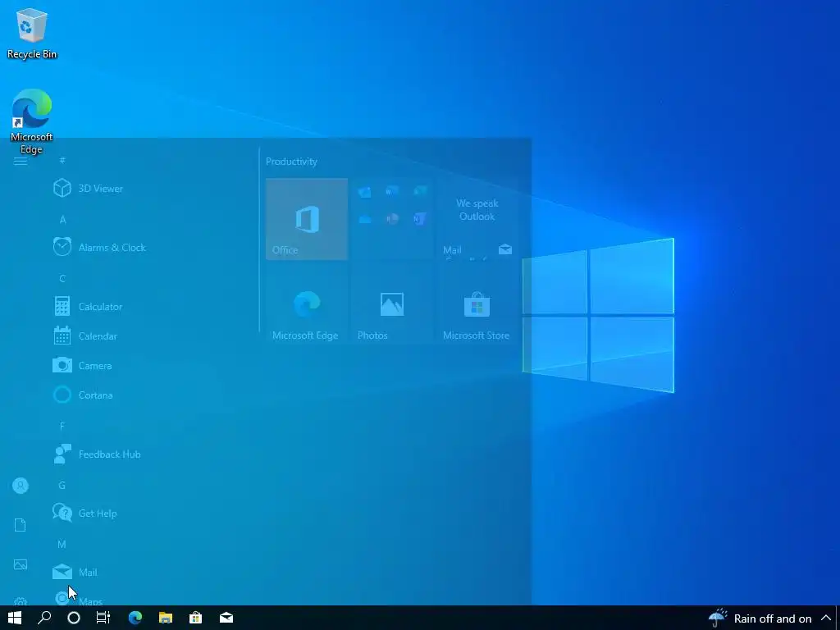840x630 pixels.
Task: Click the Productivity group title
Action: point(291,162)
